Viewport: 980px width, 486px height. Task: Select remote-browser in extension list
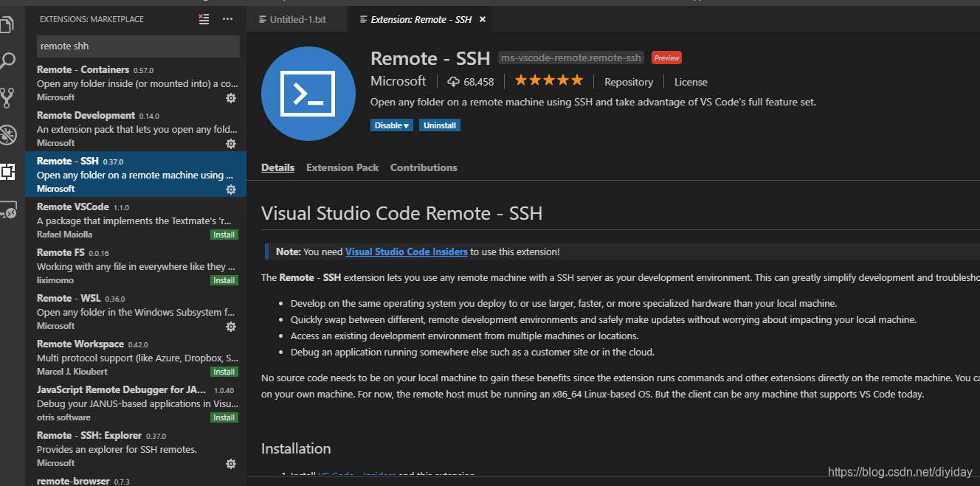point(136,479)
